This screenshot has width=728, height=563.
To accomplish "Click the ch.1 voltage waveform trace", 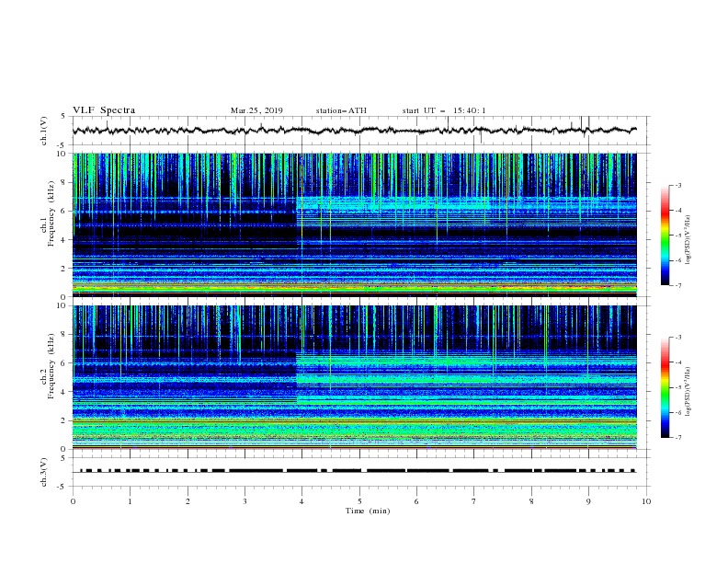I will pyautogui.click(x=355, y=131).
